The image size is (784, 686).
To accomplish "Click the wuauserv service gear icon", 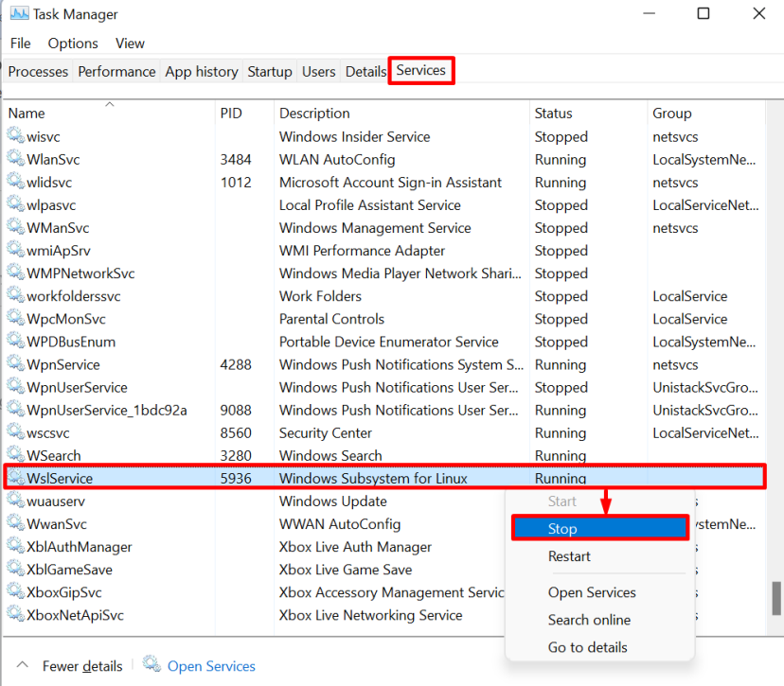I will 15,501.
